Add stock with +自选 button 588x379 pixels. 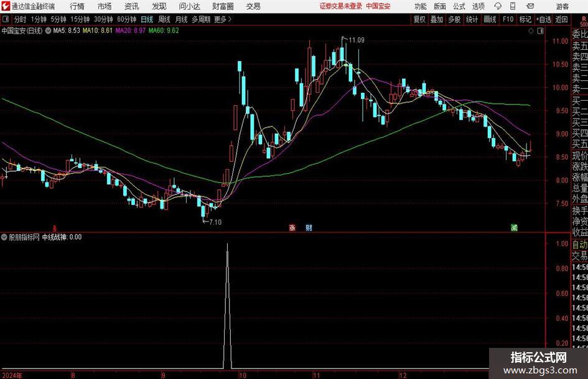[x=543, y=19]
